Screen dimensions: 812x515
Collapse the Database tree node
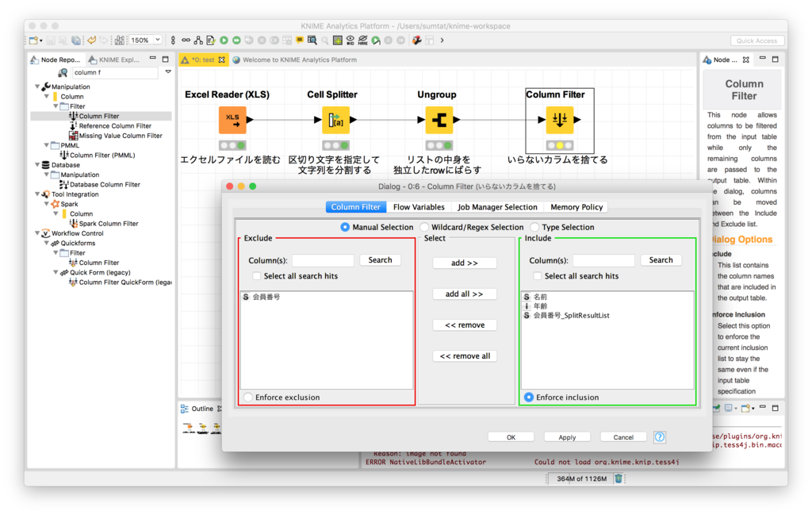37,165
